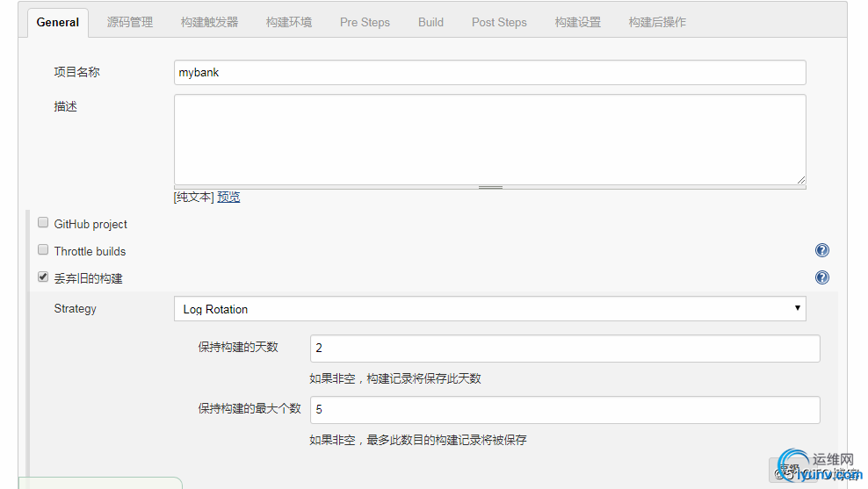Click the 保持构建的天数 label
Screen dimensions: 868x489
pos(238,347)
